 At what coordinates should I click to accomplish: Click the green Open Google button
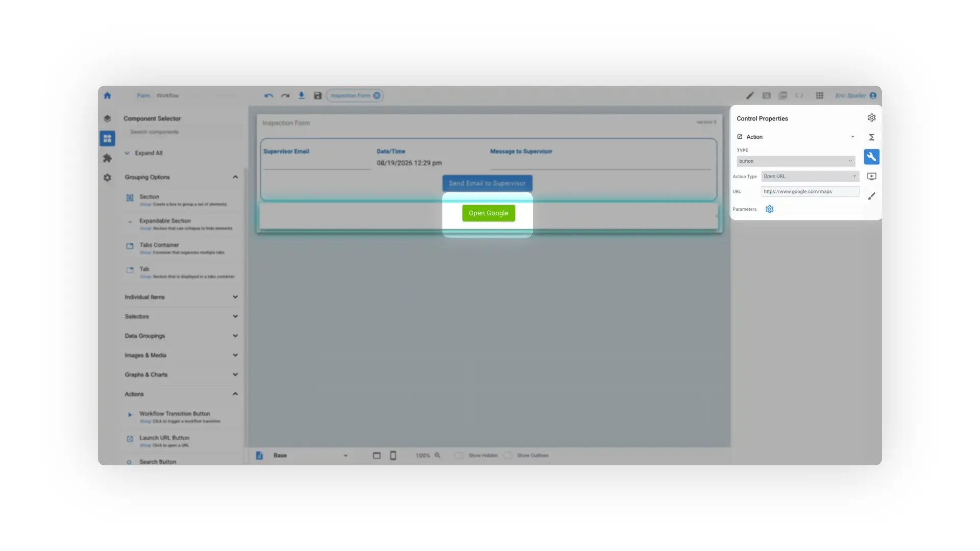click(488, 213)
